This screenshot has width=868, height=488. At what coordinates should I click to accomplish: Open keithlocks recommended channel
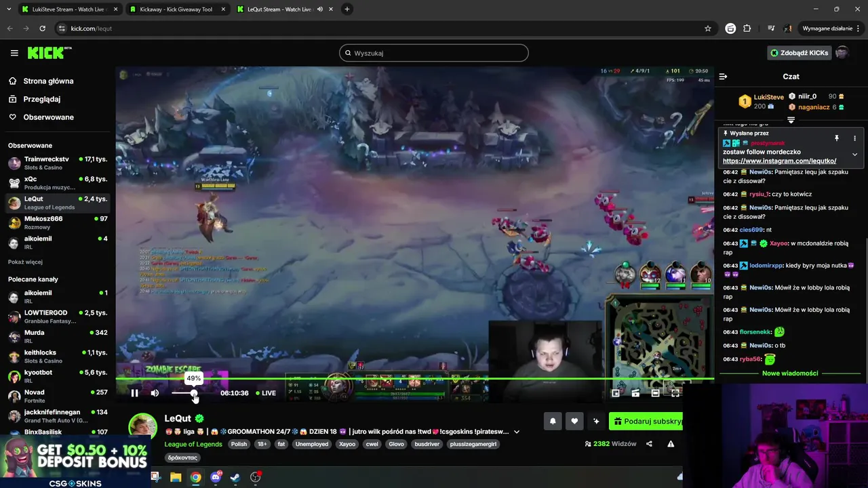pos(58,356)
